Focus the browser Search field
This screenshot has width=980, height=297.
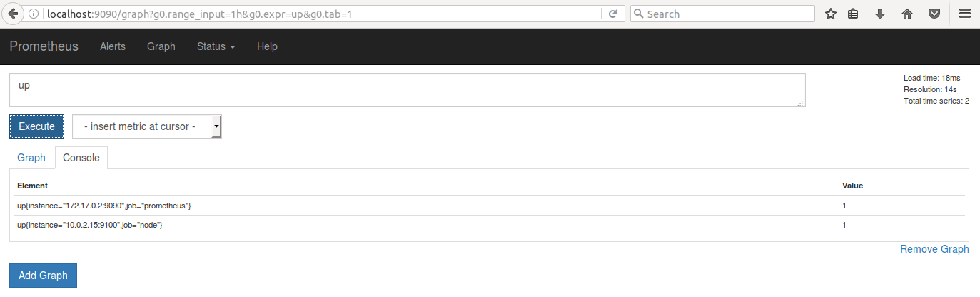click(722, 14)
